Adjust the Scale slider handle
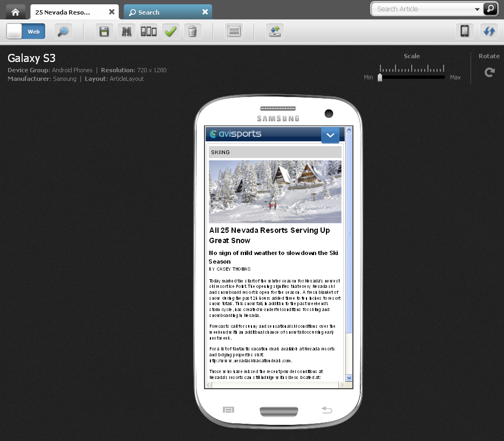 380,77
